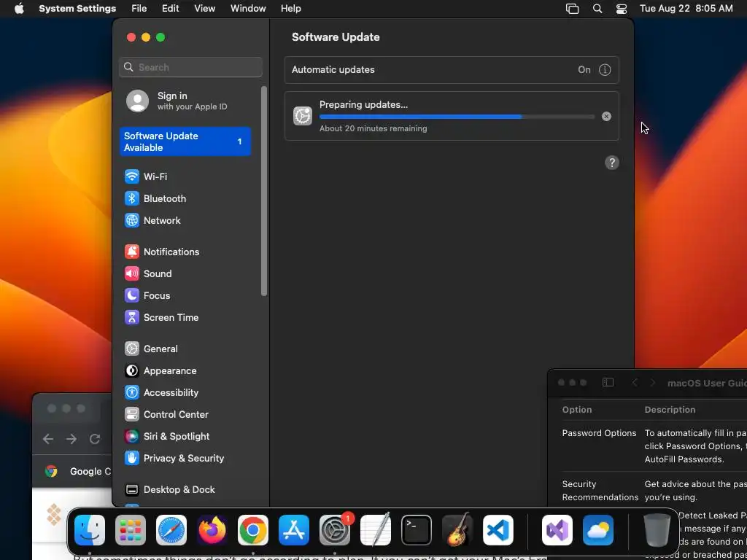Open the Apple menu
This screenshot has width=747, height=560.
click(x=19, y=9)
